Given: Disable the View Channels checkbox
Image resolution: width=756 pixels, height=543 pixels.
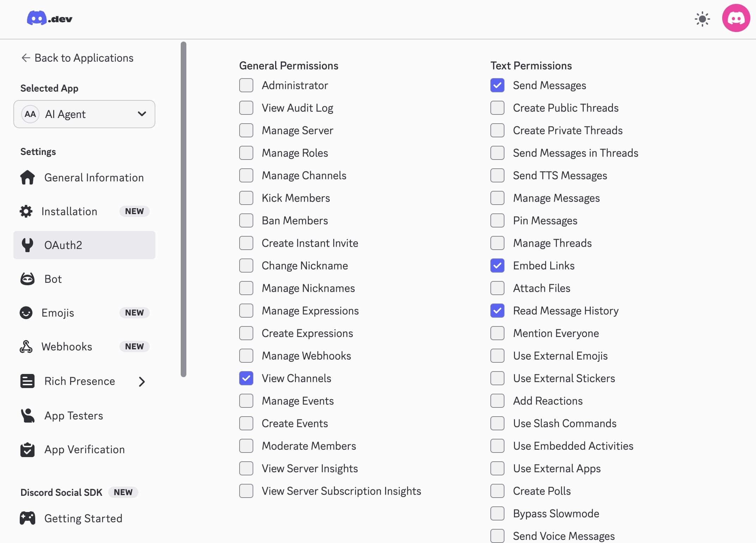Looking at the screenshot, I should [x=246, y=378].
